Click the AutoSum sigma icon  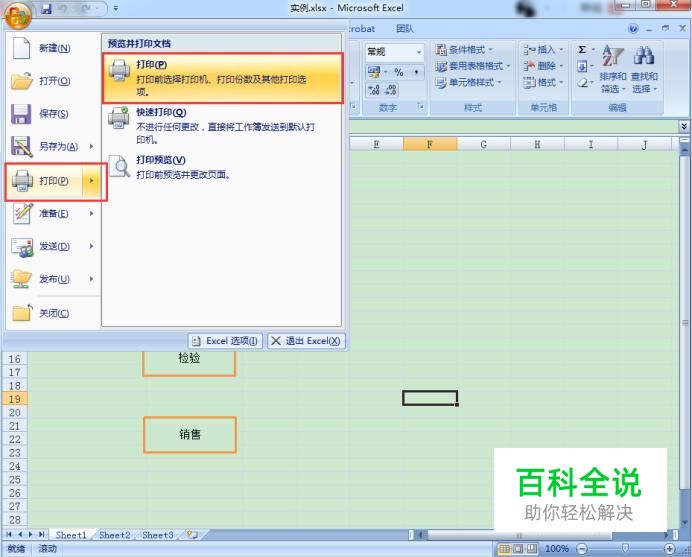click(582, 49)
